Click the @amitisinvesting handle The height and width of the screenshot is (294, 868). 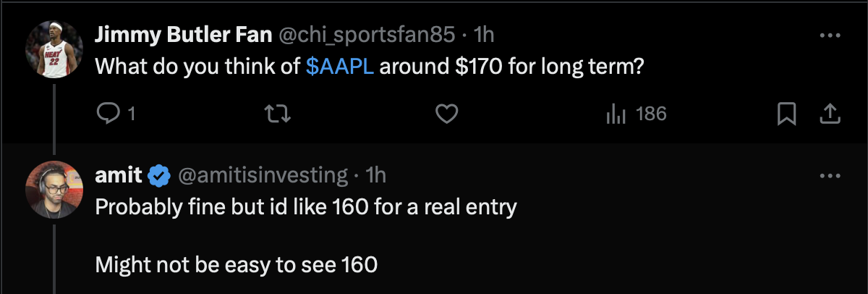point(263,175)
